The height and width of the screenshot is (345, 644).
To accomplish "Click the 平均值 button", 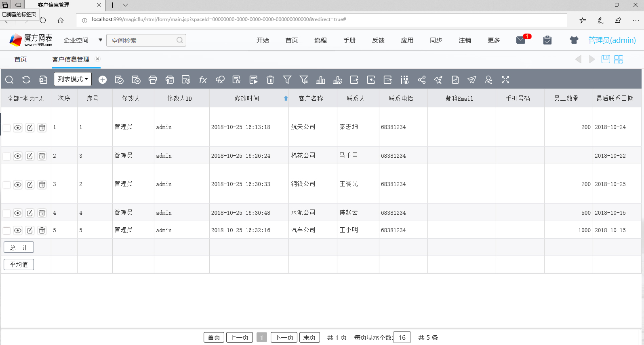I will click(x=19, y=265).
